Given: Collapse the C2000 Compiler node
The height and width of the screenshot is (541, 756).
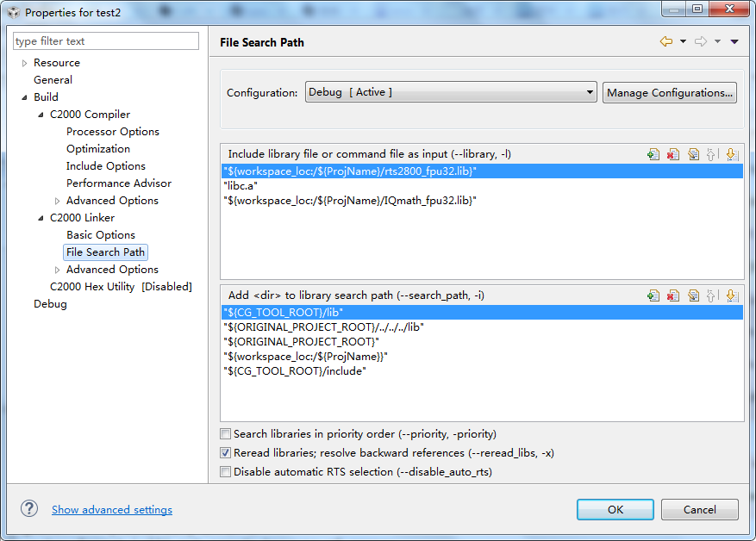Looking at the screenshot, I should 41,115.
